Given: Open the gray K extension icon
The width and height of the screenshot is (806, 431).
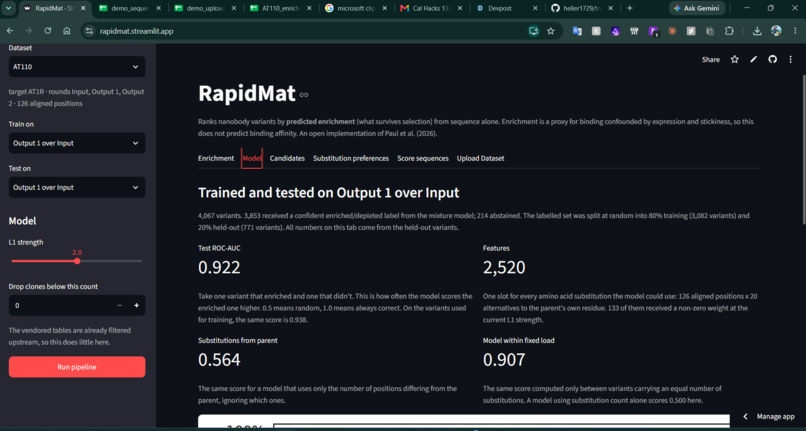Looking at the screenshot, I should (596, 31).
